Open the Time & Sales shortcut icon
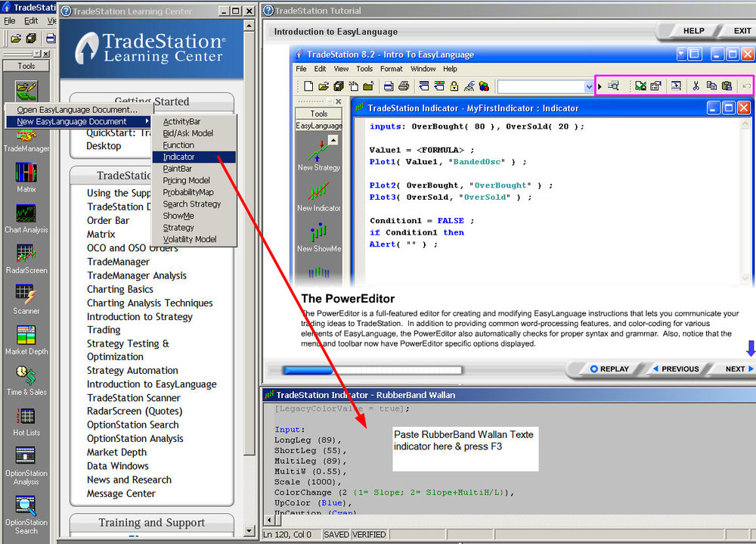The width and height of the screenshot is (756, 544). tap(26, 375)
